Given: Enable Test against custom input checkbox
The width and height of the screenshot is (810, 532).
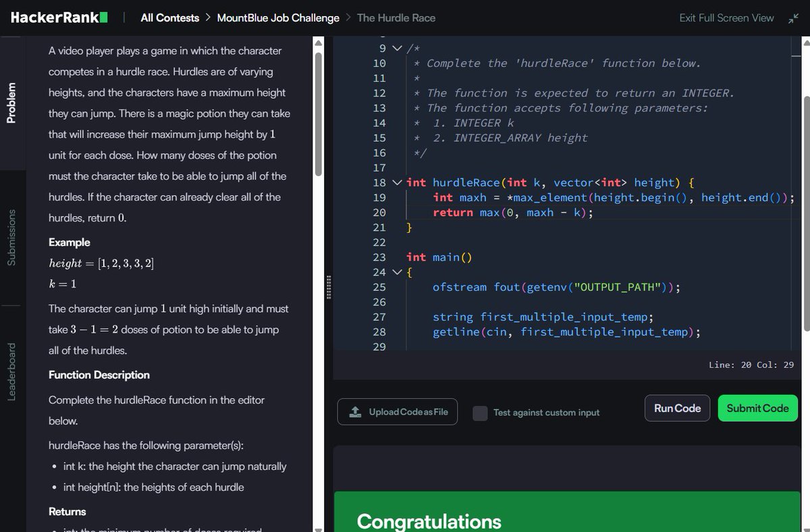Looking at the screenshot, I should pos(480,413).
